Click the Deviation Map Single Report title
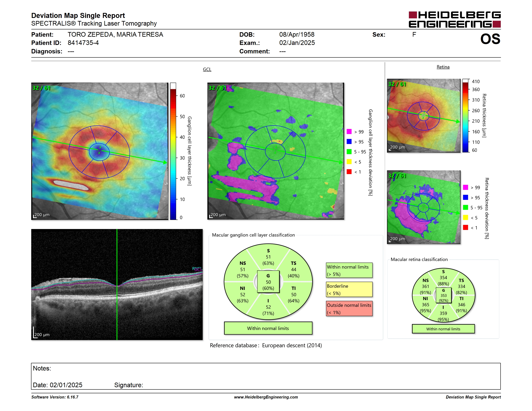Screen dimensions: 532x411 pos(78,16)
